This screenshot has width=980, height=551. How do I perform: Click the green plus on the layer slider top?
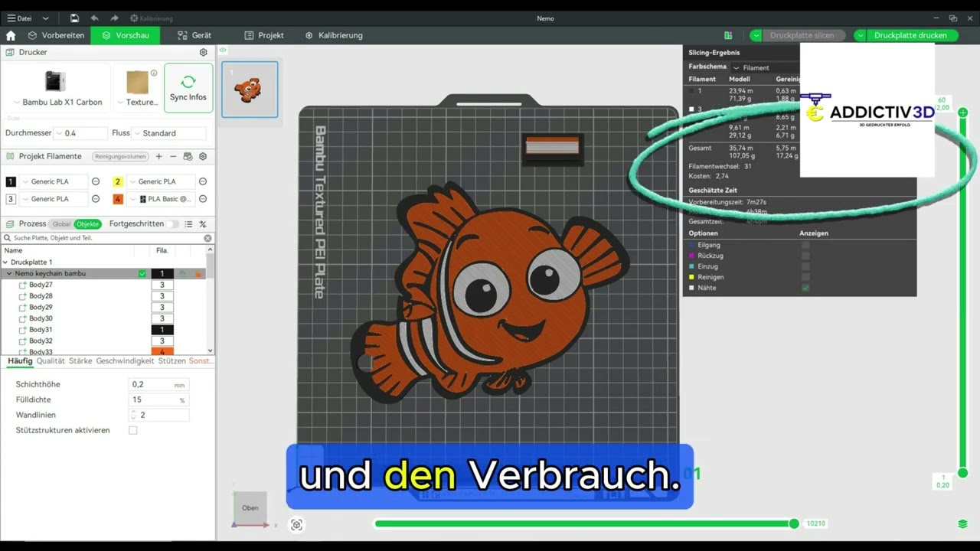963,112
